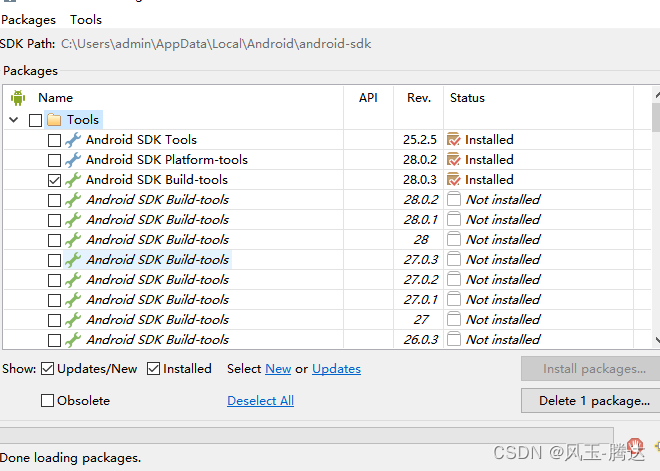The image size is (660, 471).
Task: Click Not installed status icon for 26.0.3
Action: coord(453,339)
